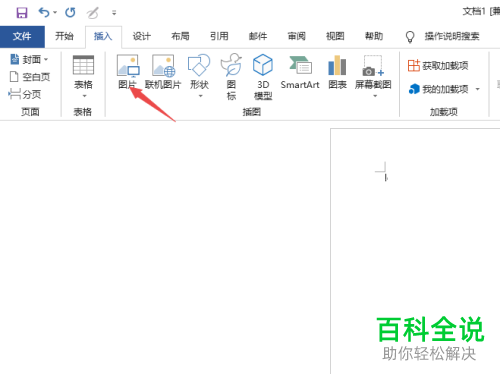
Task: Expand the 屏幕截图 dropdown arrow
Action: [x=375, y=96]
